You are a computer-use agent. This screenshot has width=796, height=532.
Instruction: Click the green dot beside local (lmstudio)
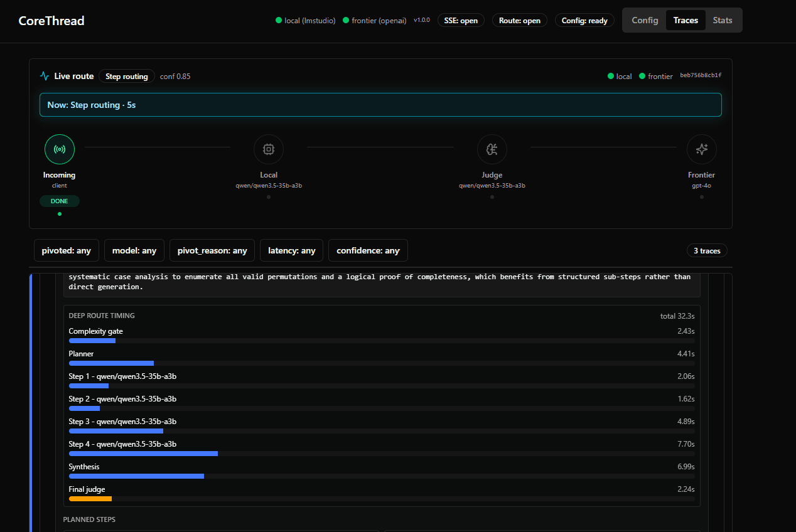pyautogui.click(x=279, y=21)
